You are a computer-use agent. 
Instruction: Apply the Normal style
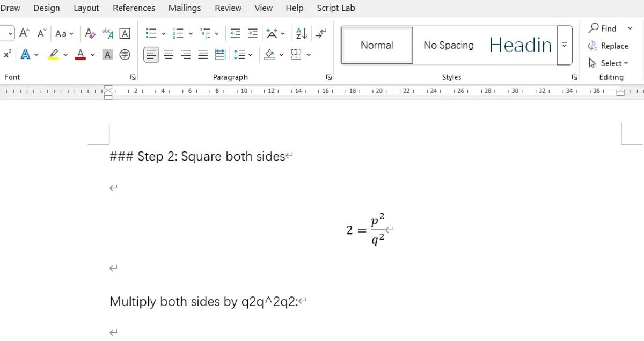(x=376, y=45)
